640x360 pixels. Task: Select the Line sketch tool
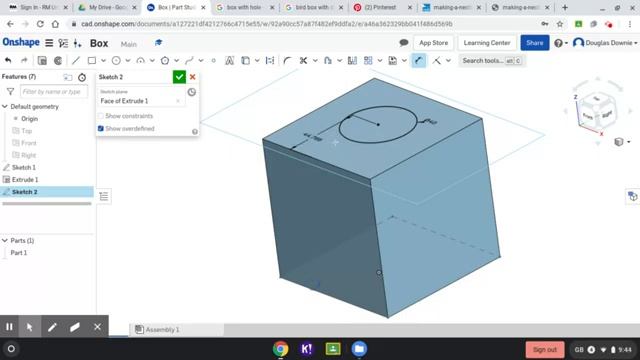[76, 60]
